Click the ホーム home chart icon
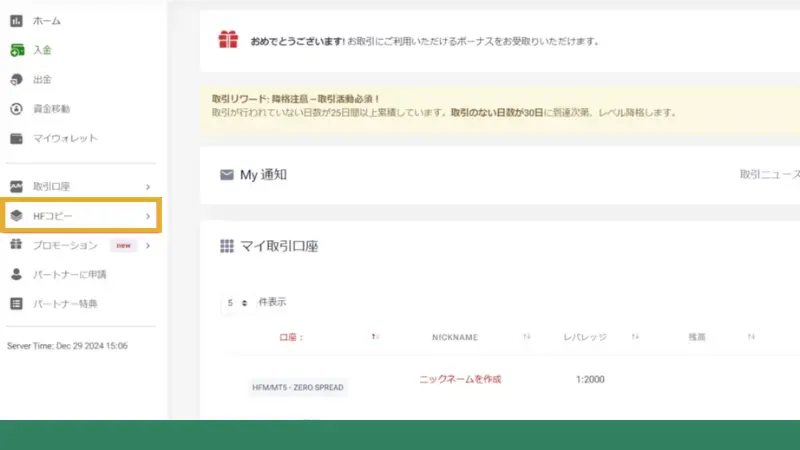 16,21
